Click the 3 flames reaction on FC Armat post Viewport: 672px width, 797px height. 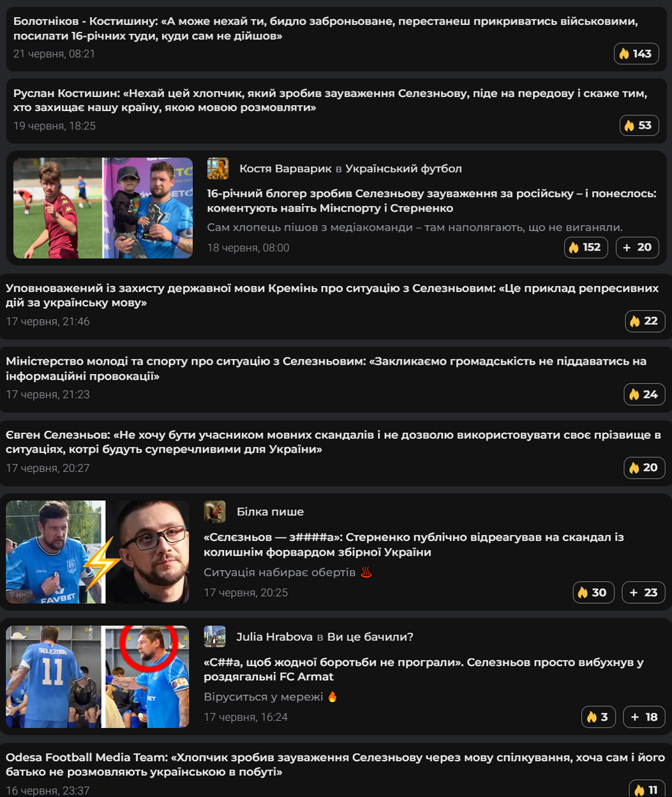599,717
